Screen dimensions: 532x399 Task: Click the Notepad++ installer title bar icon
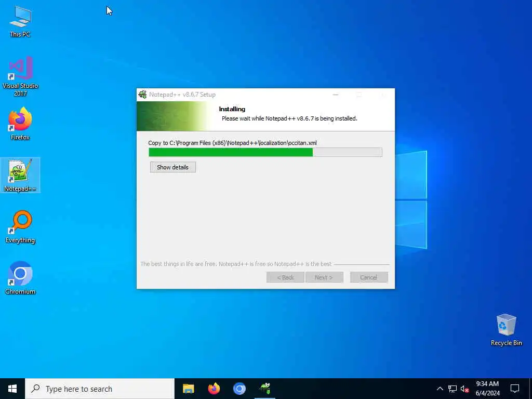(143, 95)
